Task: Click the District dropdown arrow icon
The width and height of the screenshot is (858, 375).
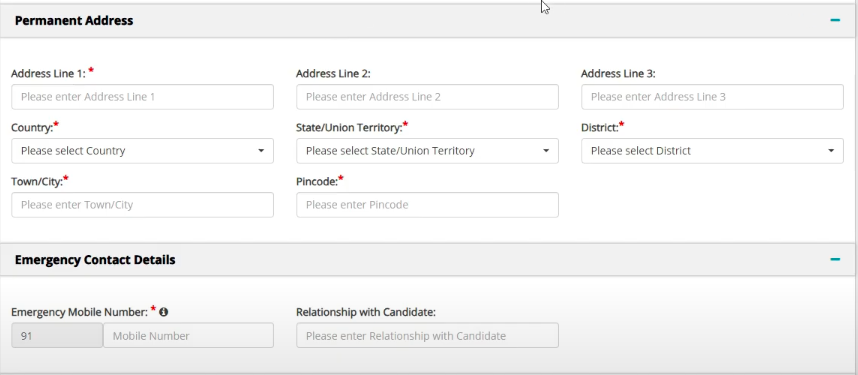Action: pyautogui.click(x=831, y=151)
